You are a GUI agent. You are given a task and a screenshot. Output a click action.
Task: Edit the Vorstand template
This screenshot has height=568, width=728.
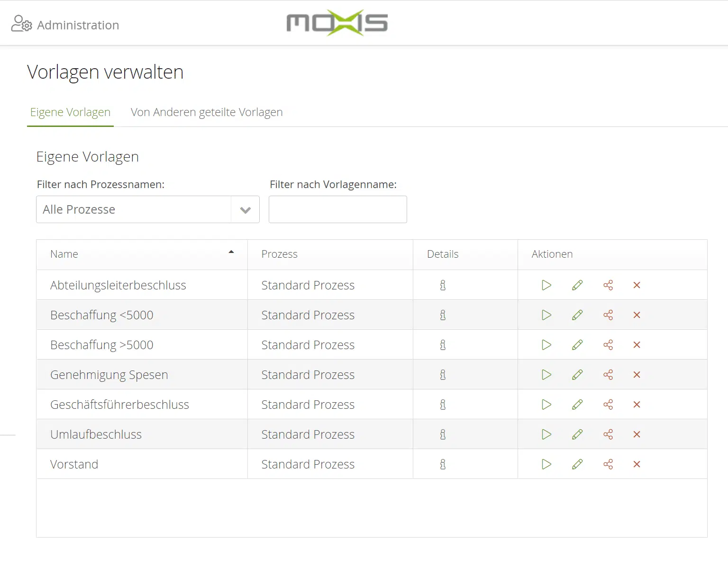(x=577, y=464)
